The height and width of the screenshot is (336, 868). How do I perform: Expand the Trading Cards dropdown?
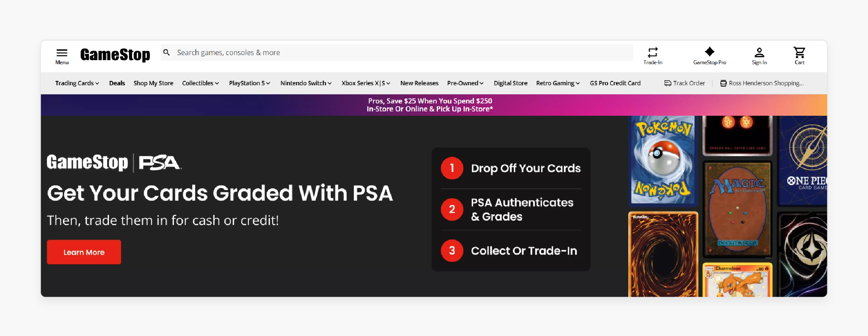[x=77, y=83]
